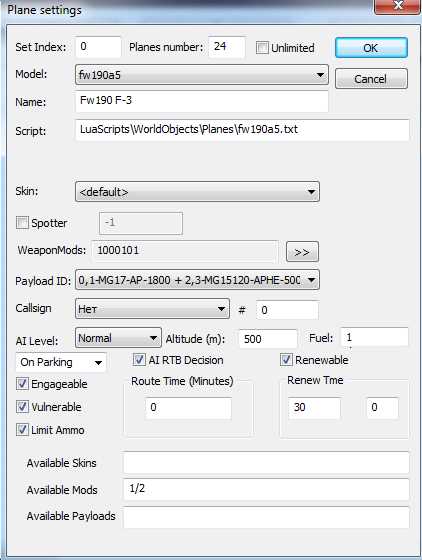Close the Plane settings window

(397, 6)
